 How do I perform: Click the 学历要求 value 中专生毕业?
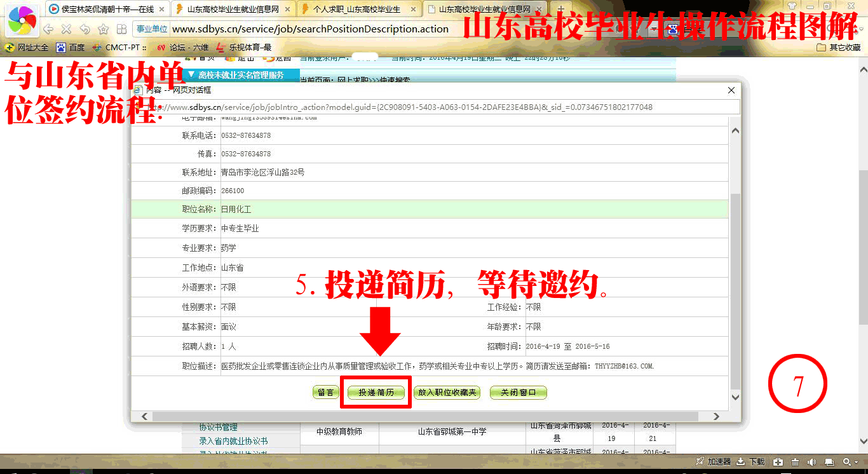240,228
